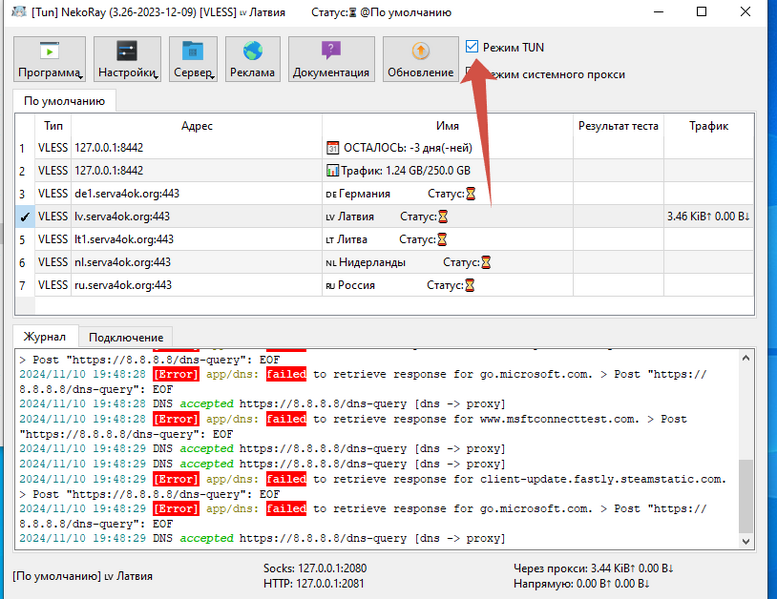Image resolution: width=777 pixels, height=599 pixels.
Task: Click the Обновление update icon
Action: click(420, 60)
